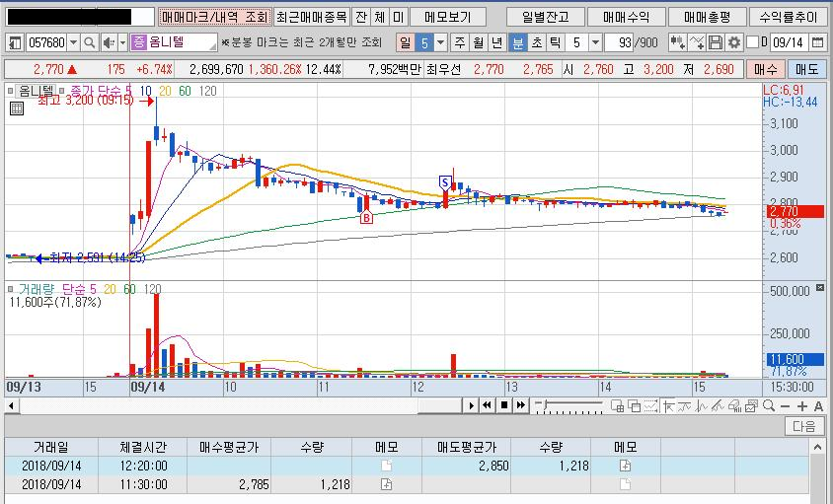Select the 년 yearly period toggle

point(496,42)
